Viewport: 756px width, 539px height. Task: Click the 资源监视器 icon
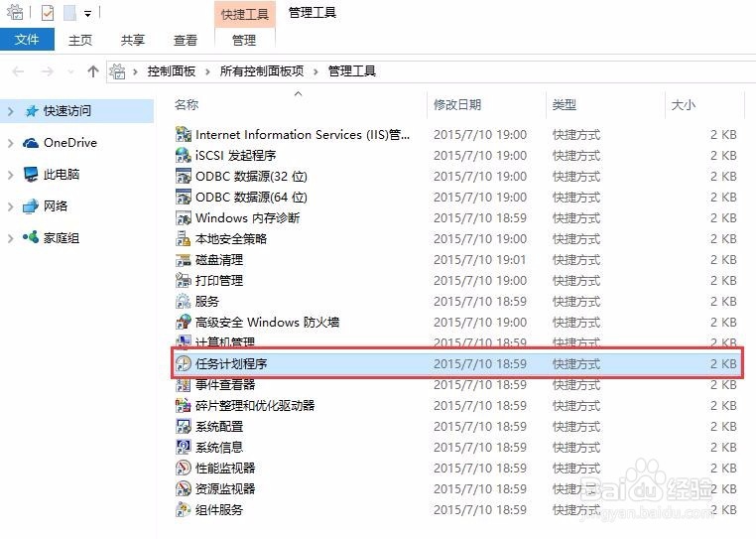click(184, 488)
